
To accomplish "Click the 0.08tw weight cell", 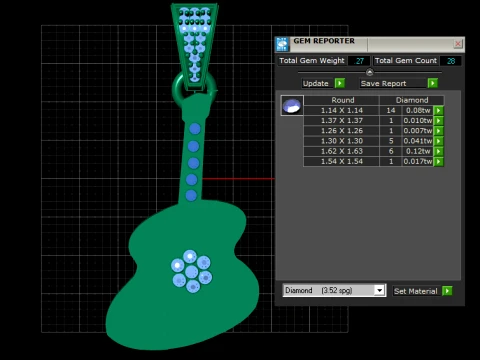I will point(418,110).
